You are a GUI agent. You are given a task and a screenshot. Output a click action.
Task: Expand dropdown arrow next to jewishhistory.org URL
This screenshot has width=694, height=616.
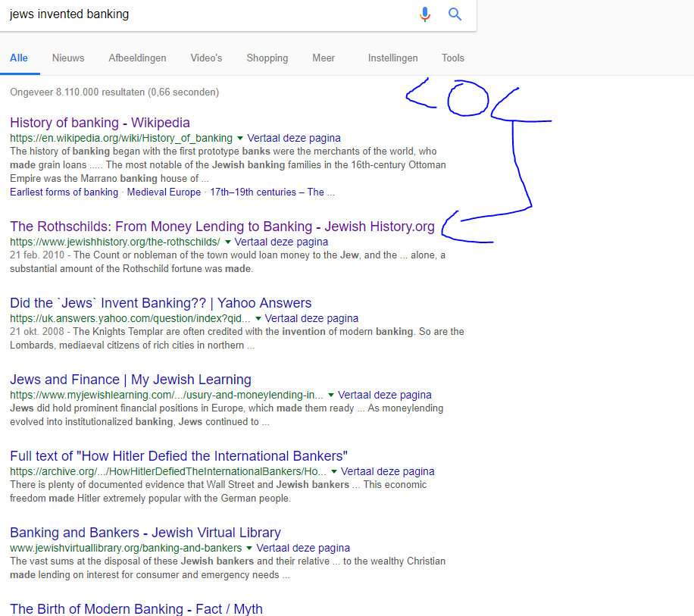228,242
